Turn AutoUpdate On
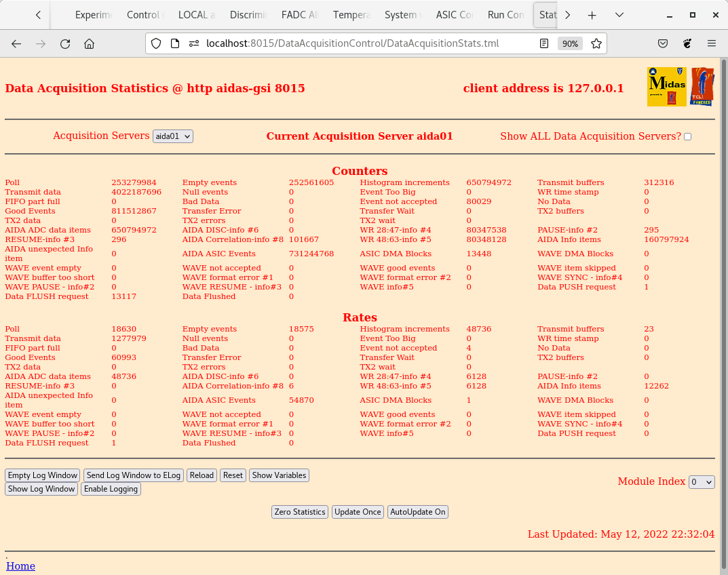 [x=417, y=512]
